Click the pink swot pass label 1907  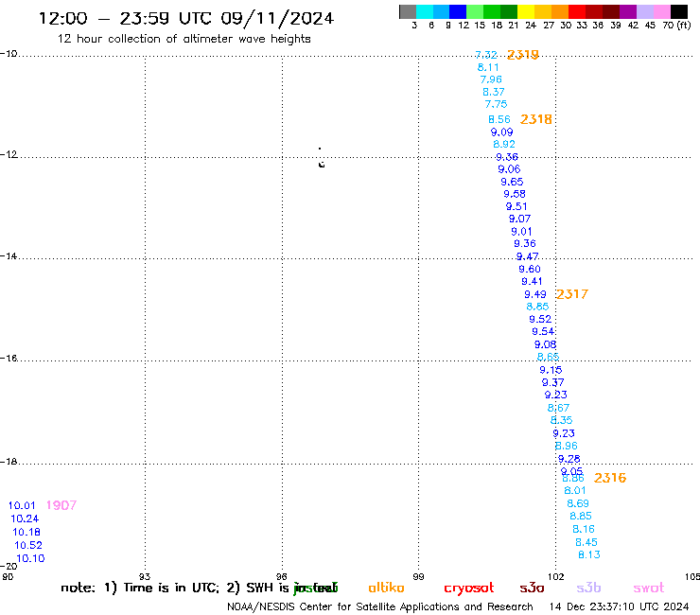[61, 505]
